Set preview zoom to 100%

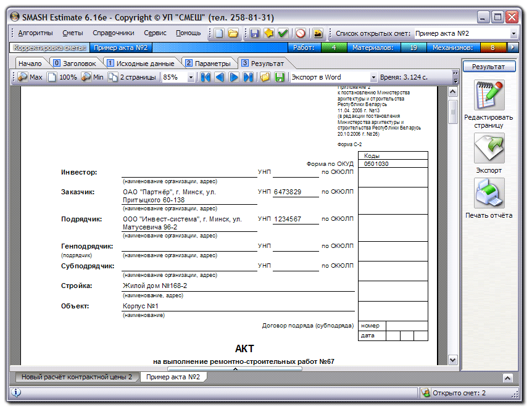(62, 77)
